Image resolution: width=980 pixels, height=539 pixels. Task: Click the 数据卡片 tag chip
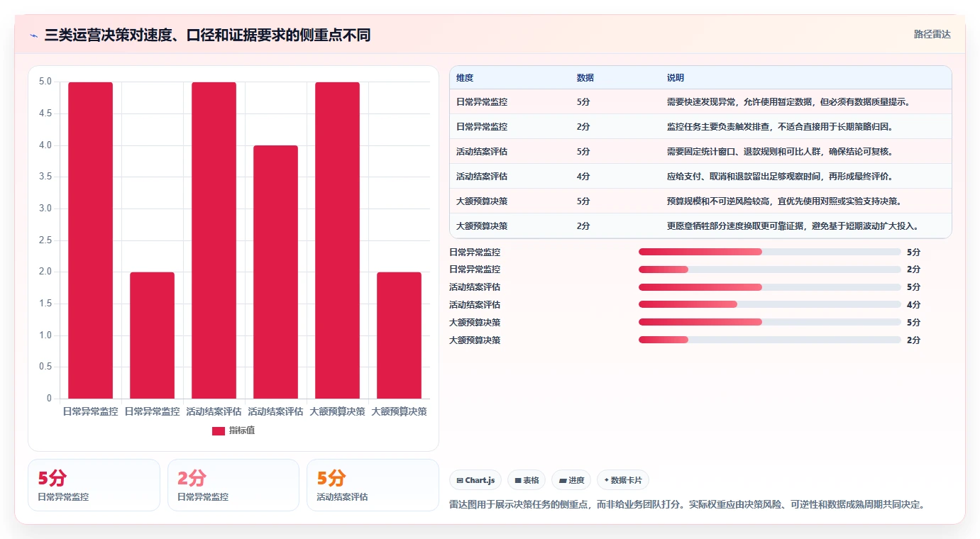[623, 480]
